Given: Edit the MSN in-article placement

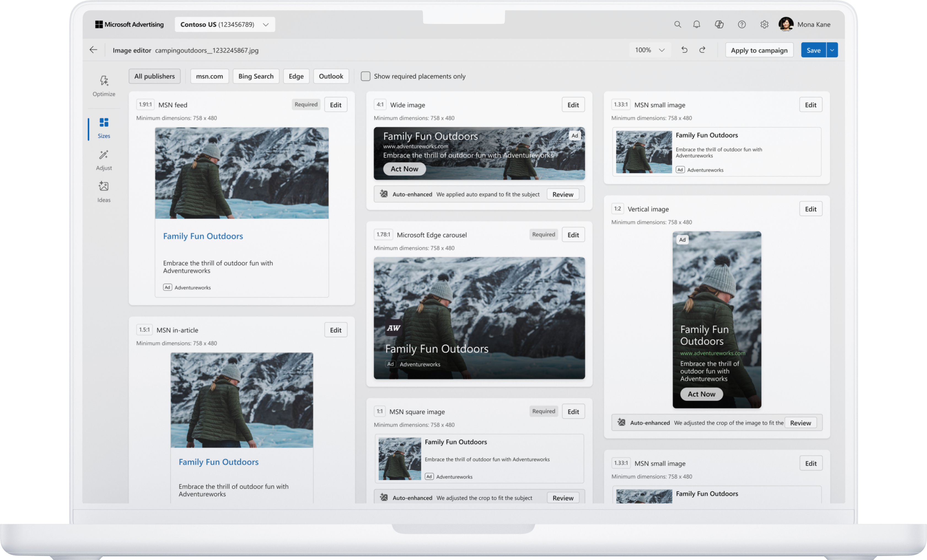Looking at the screenshot, I should [x=335, y=330].
